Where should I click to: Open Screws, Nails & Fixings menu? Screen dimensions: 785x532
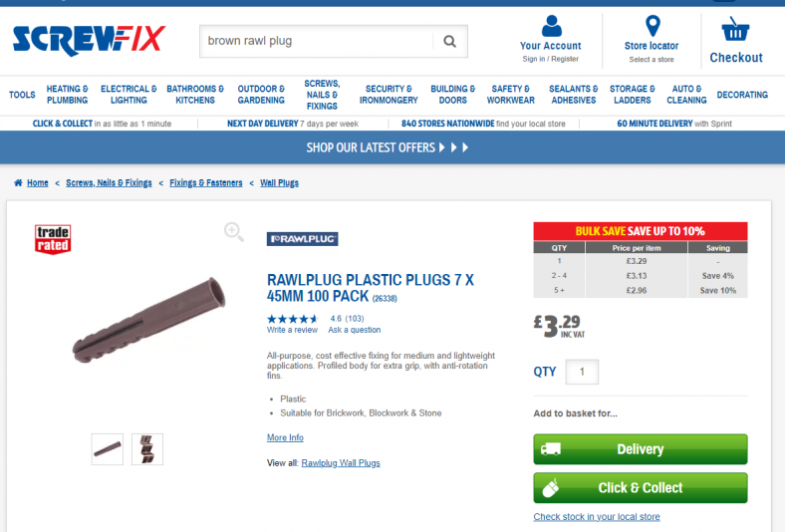(322, 95)
